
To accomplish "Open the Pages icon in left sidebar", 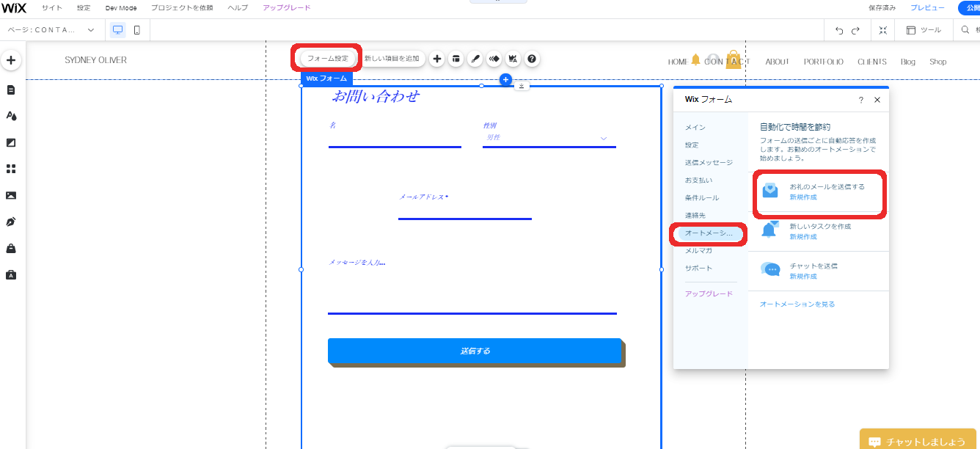I will pyautogui.click(x=11, y=90).
